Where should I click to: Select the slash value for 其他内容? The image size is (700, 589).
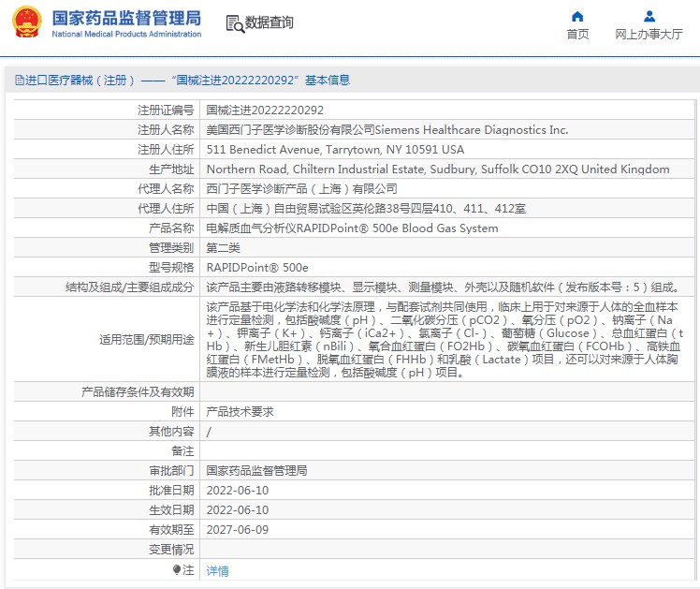209,432
